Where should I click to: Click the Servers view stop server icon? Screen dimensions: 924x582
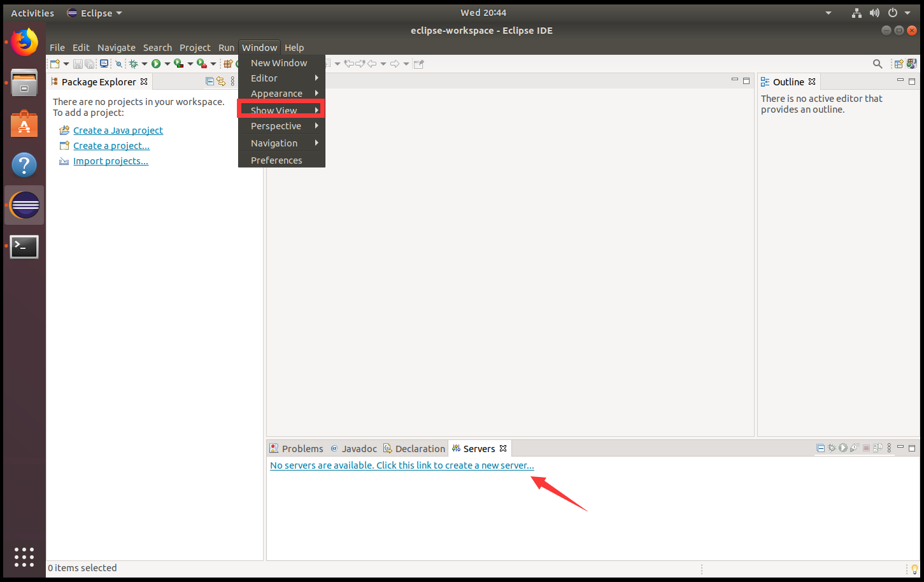866,448
